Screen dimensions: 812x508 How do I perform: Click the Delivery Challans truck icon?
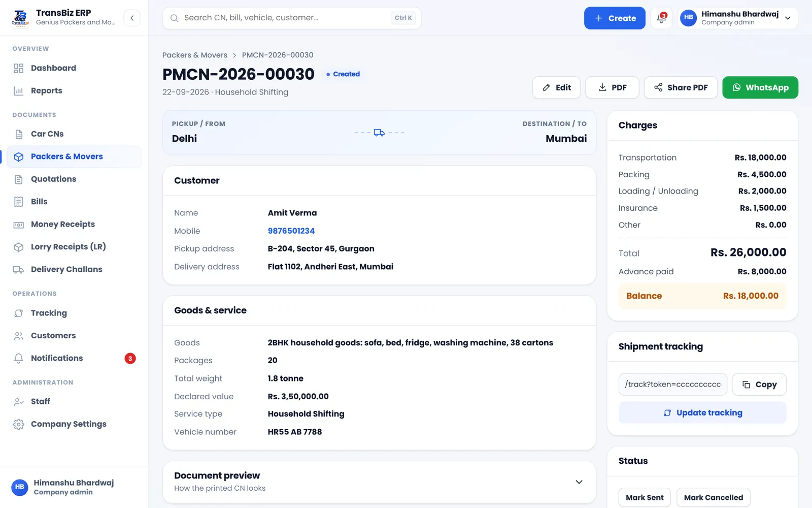point(19,270)
